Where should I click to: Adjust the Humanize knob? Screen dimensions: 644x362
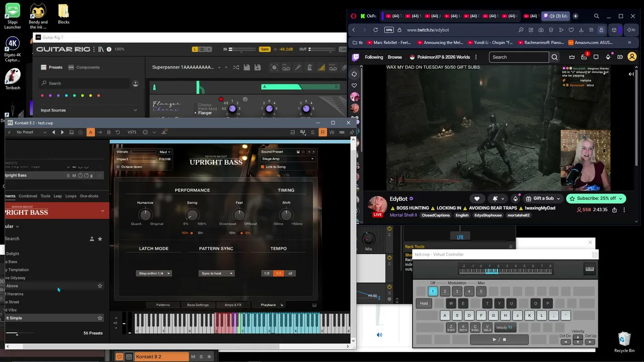click(145, 215)
